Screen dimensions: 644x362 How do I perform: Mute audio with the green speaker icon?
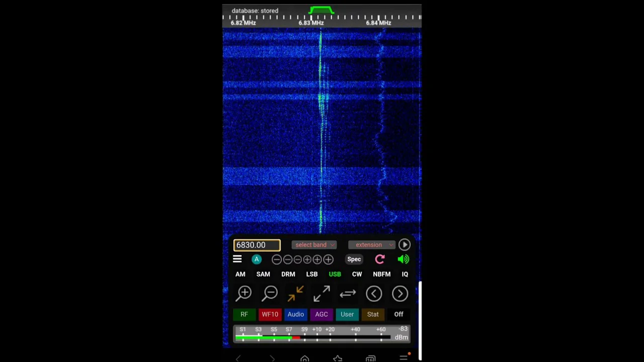pos(404,259)
